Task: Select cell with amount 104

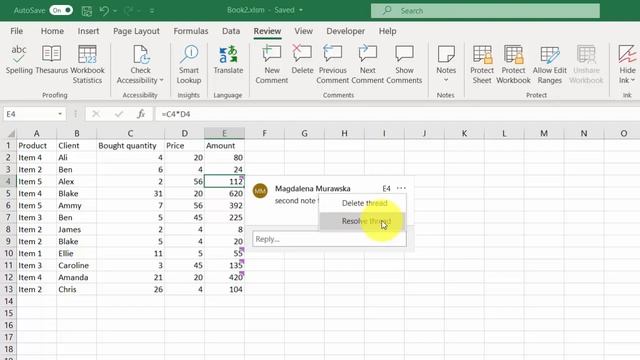Action: coord(224,289)
